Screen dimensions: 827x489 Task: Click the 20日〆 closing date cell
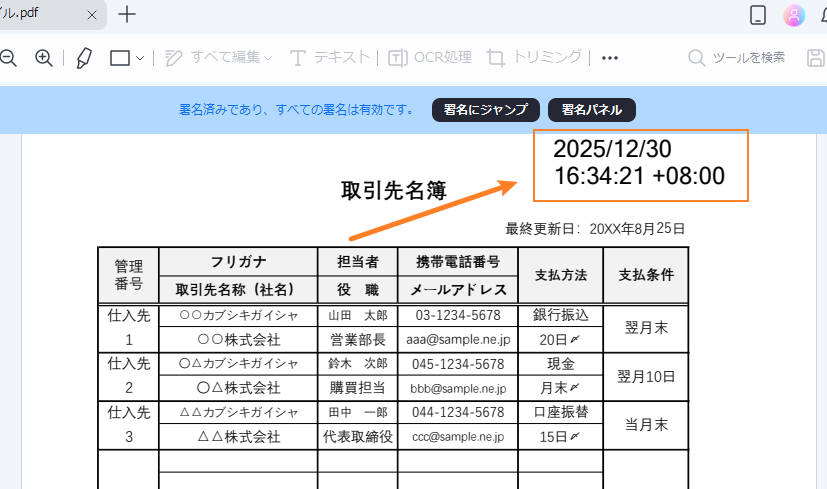click(560, 340)
